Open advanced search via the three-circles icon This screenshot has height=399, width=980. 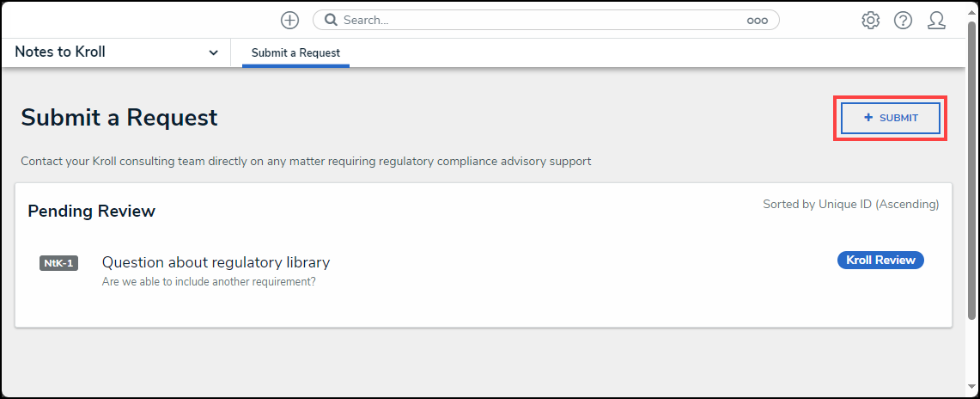(x=757, y=21)
